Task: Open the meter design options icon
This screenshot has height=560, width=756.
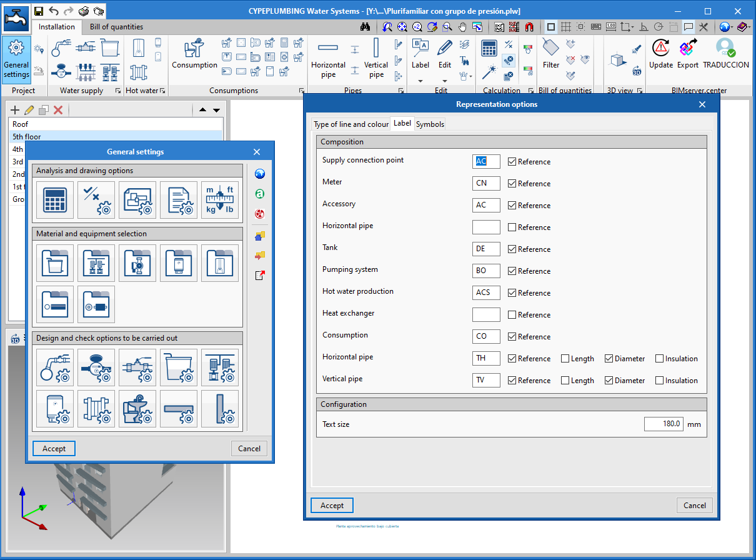Action: tap(96, 367)
